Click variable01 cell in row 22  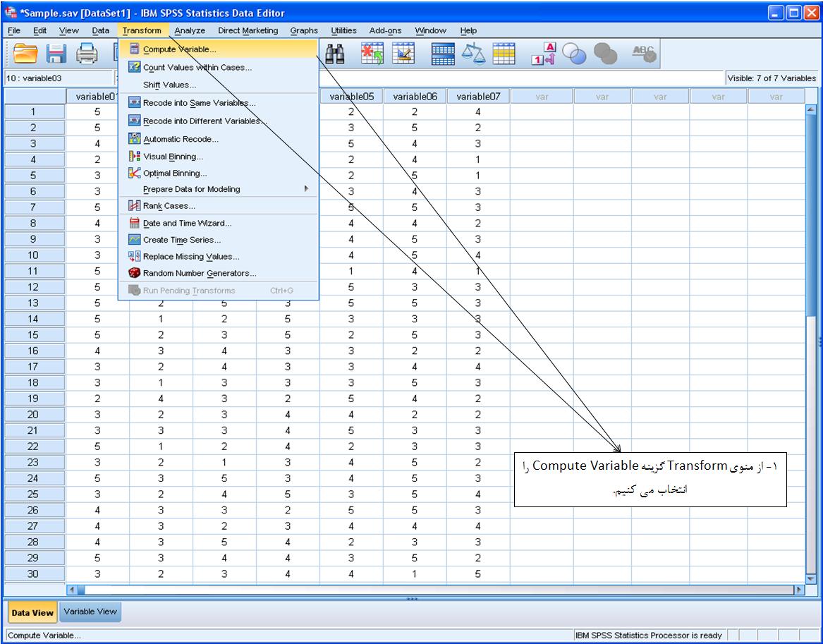(97, 446)
